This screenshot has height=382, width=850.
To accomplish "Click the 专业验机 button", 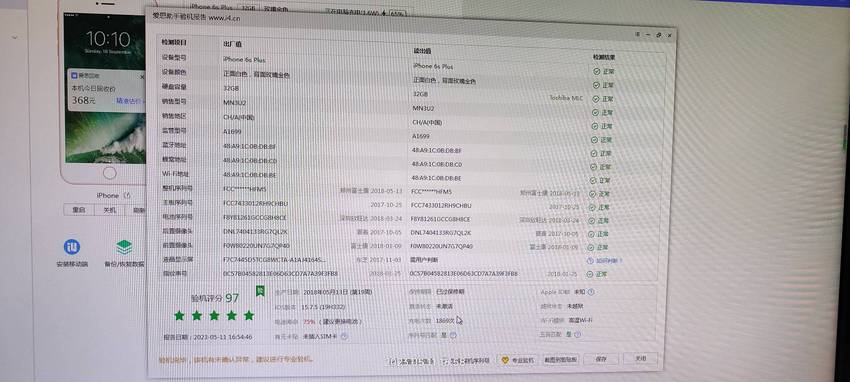I will point(517,359).
